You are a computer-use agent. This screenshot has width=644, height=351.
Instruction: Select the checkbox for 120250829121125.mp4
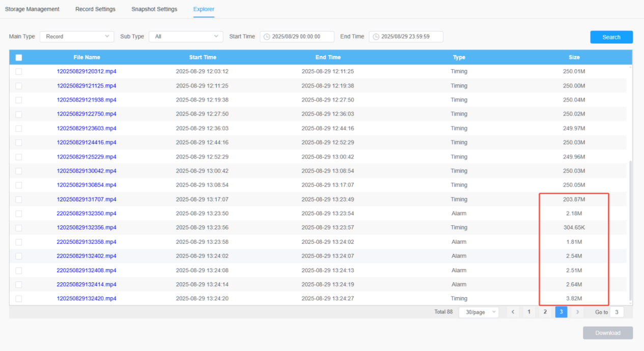pos(19,86)
